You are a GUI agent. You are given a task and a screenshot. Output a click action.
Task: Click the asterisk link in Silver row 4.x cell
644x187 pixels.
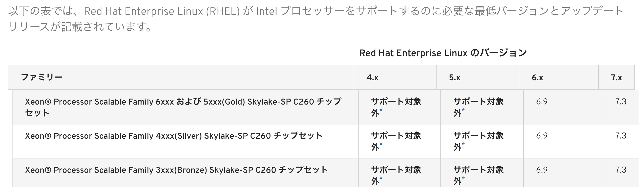tap(381, 144)
